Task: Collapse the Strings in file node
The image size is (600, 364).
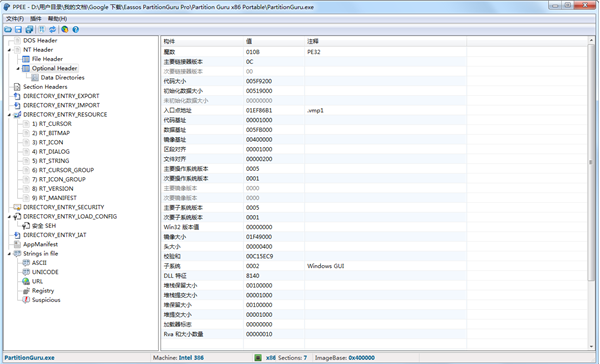Action: tap(9, 254)
